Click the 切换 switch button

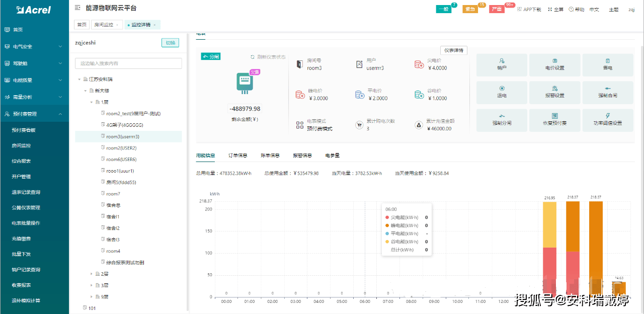(170, 43)
